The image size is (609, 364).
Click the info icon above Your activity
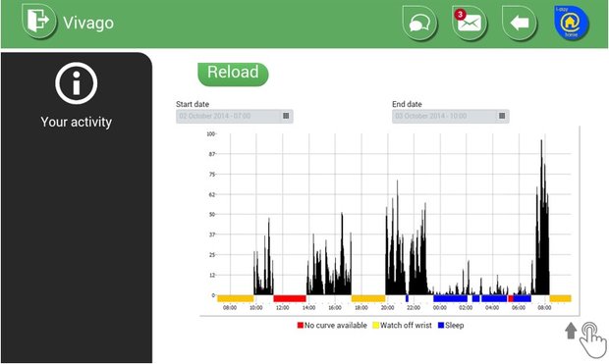pos(77,83)
